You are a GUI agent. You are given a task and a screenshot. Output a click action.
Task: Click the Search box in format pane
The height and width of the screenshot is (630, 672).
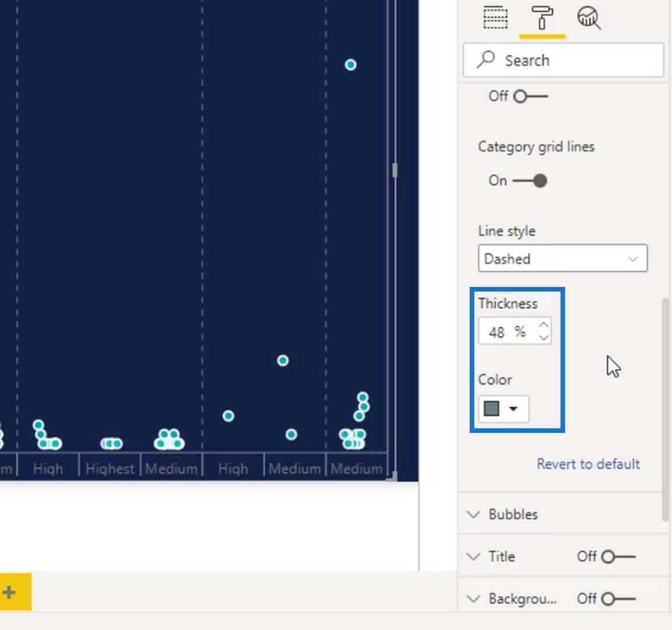click(x=563, y=60)
